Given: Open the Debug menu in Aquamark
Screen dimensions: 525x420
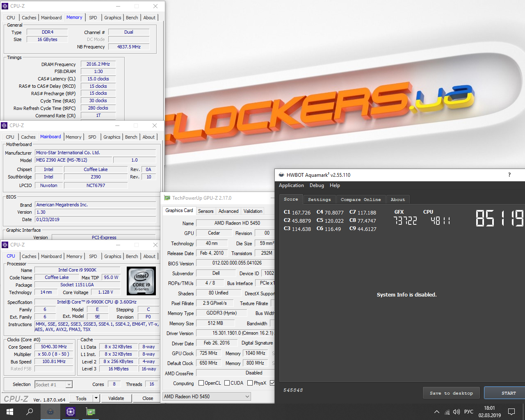Looking at the screenshot, I should tap(317, 185).
